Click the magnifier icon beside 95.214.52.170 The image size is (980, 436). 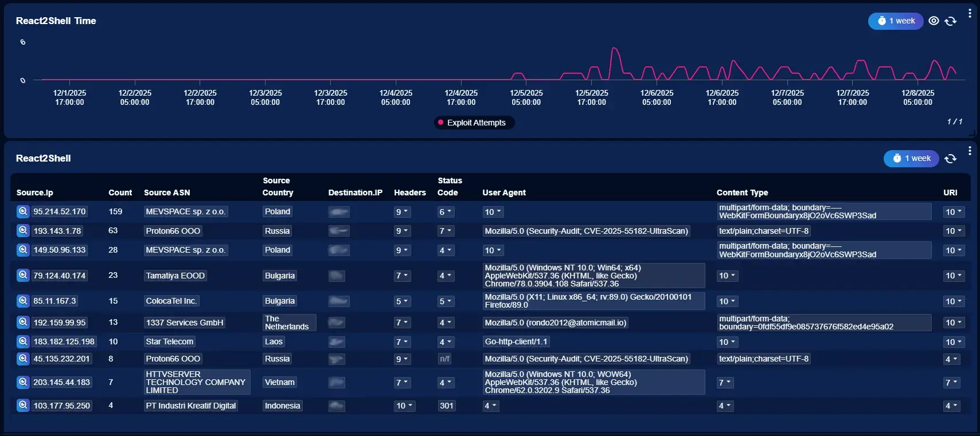click(23, 211)
